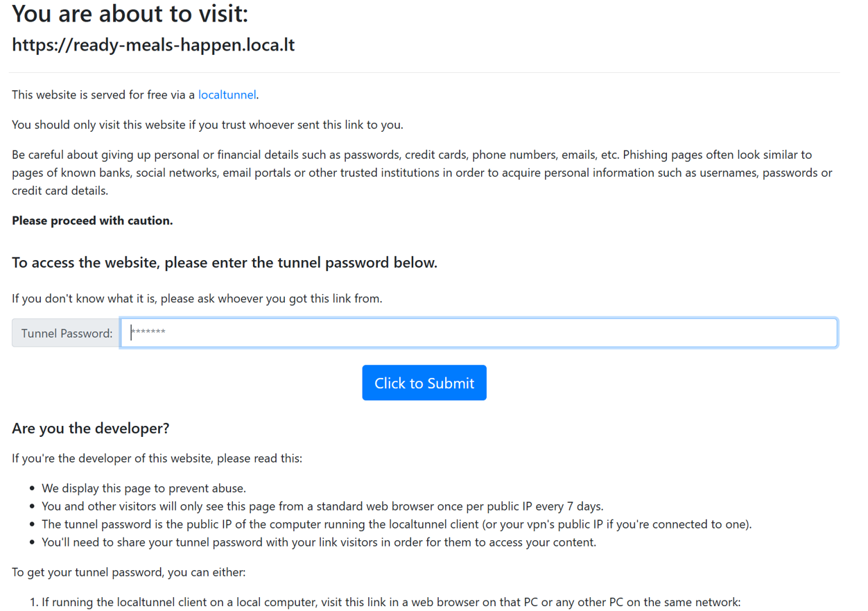Viewport: 868px width, 611px height.
Task: Click the 'Are you the developer?' heading
Action: (x=90, y=429)
